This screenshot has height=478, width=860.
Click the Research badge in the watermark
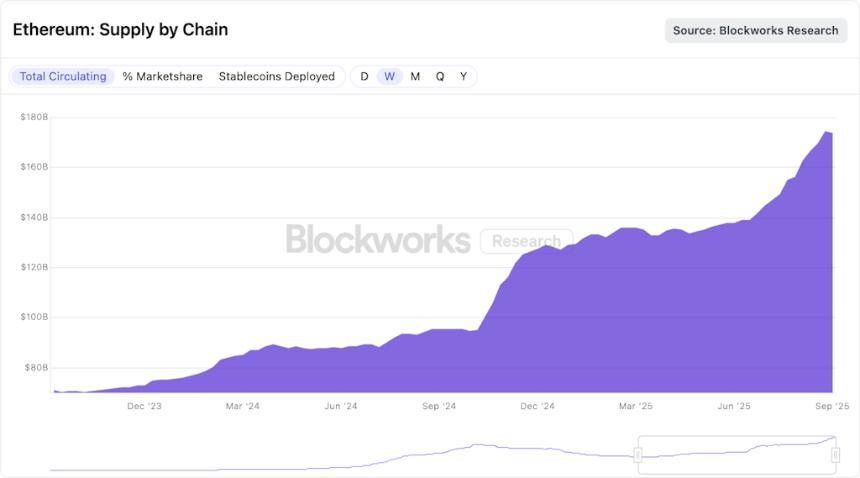coord(526,241)
